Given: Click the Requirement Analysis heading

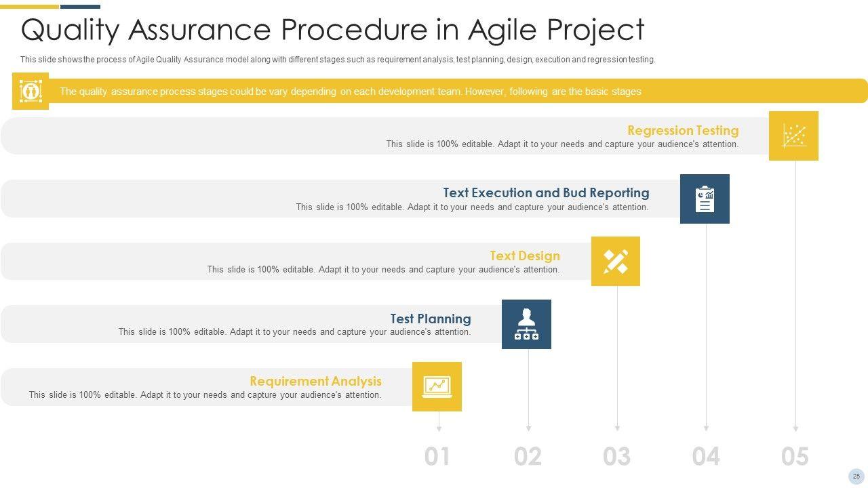Looking at the screenshot, I should 315,381.
